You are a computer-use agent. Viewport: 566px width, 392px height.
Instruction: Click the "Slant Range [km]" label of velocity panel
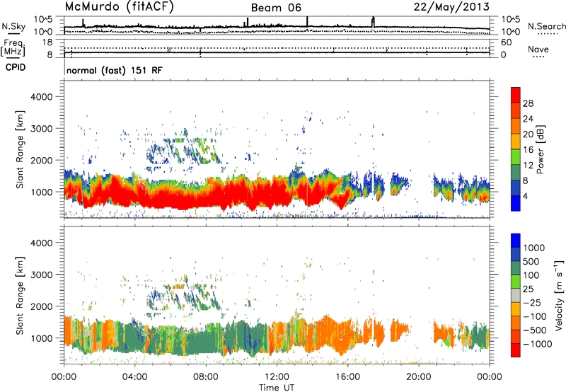(x=20, y=296)
